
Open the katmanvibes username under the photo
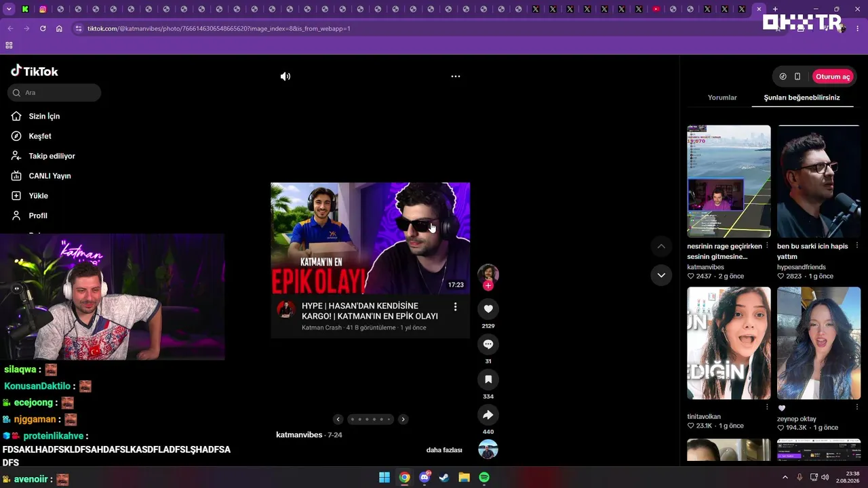coord(299,435)
